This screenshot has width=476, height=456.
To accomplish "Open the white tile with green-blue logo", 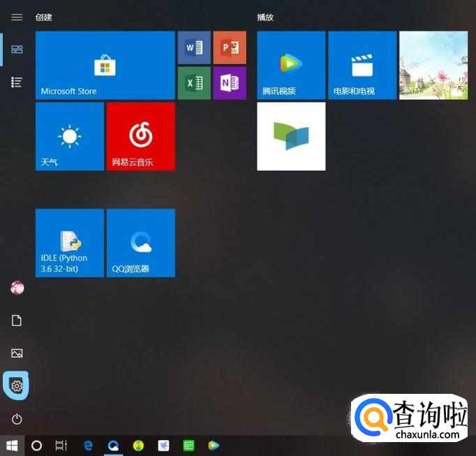I will (x=291, y=136).
